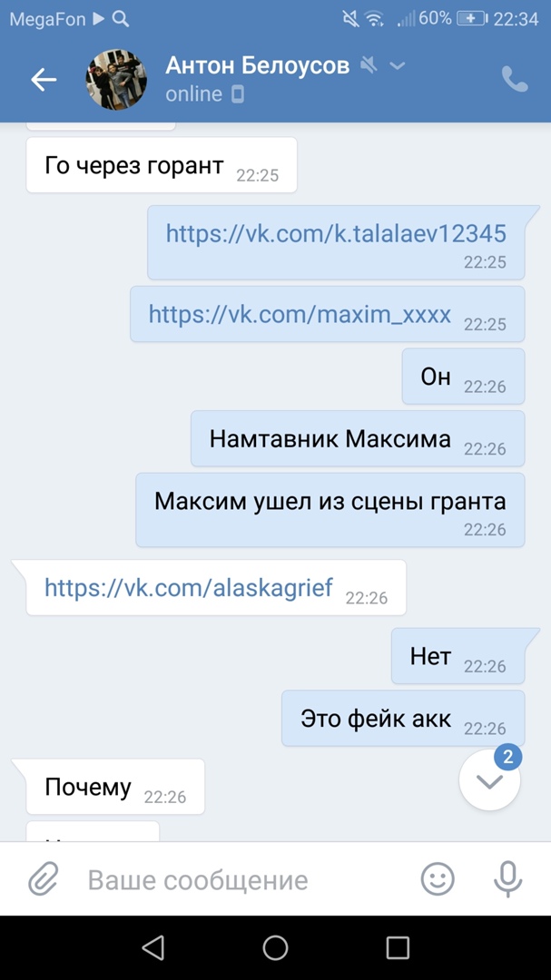Open the emoji smiley picker
Screen dimensions: 551x980
click(x=438, y=879)
